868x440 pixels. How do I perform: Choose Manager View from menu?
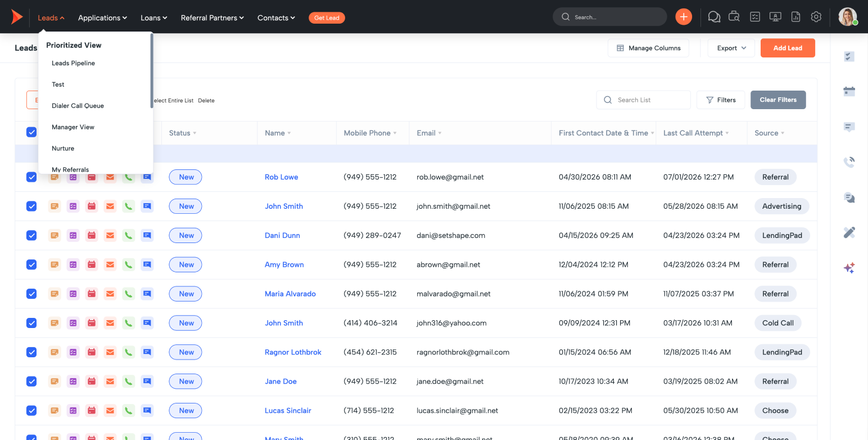click(73, 127)
